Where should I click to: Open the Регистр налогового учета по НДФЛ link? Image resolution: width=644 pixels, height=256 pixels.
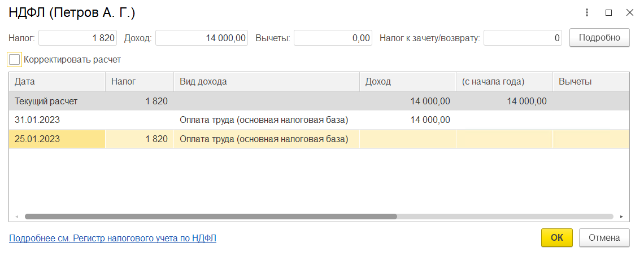point(112,239)
